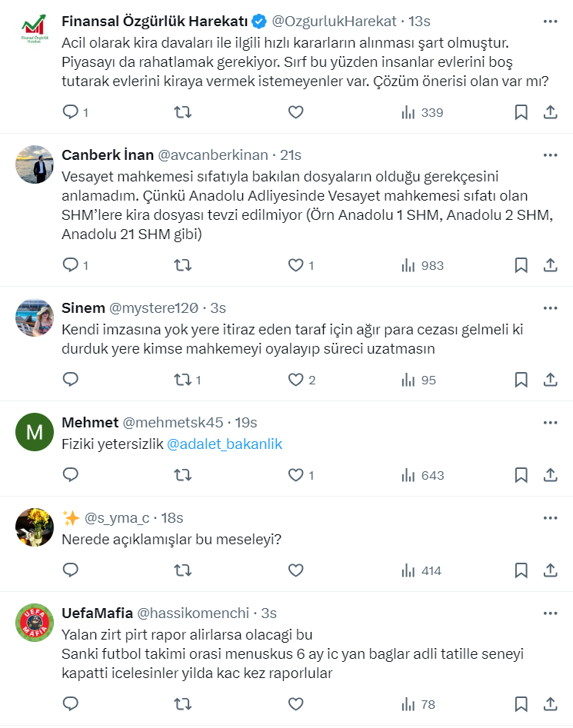Image resolution: width=573 pixels, height=728 pixels.
Task: Reply to Finansal Özgürlük Harekatı's tweet
Action: click(x=71, y=112)
